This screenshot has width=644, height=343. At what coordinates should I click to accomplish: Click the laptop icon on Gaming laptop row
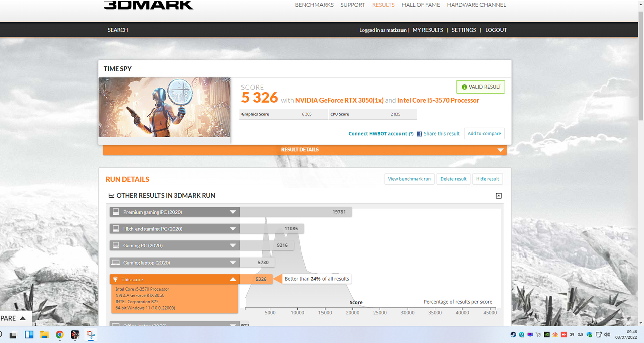click(116, 263)
